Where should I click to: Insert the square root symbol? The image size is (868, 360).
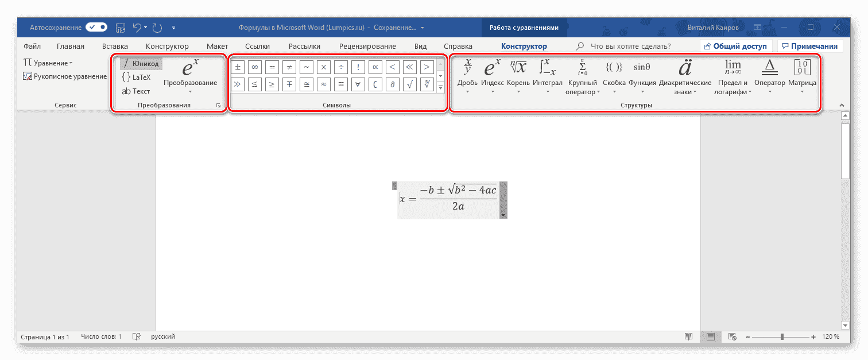pos(410,85)
